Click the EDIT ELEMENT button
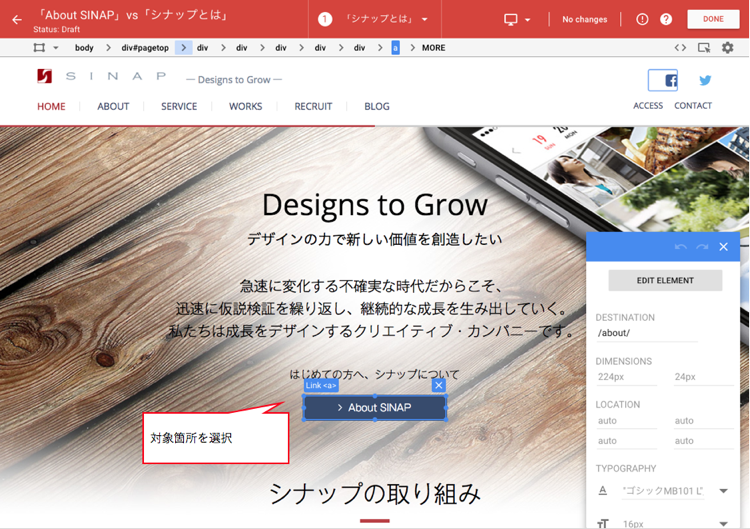The width and height of the screenshot is (750, 529). (665, 281)
